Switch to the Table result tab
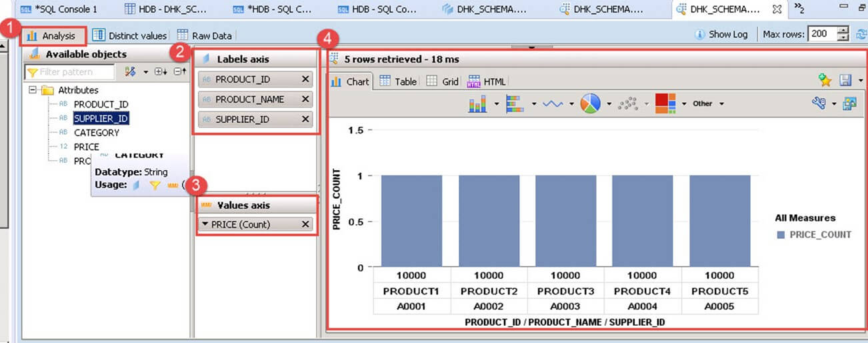 point(398,81)
